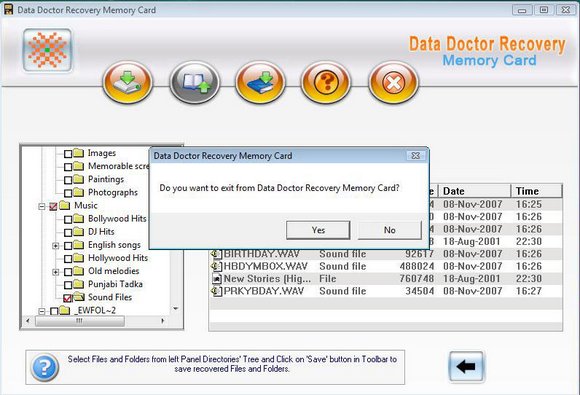This screenshot has width=580, height=395.
Task: Click the Date column header
Action: (x=475, y=191)
